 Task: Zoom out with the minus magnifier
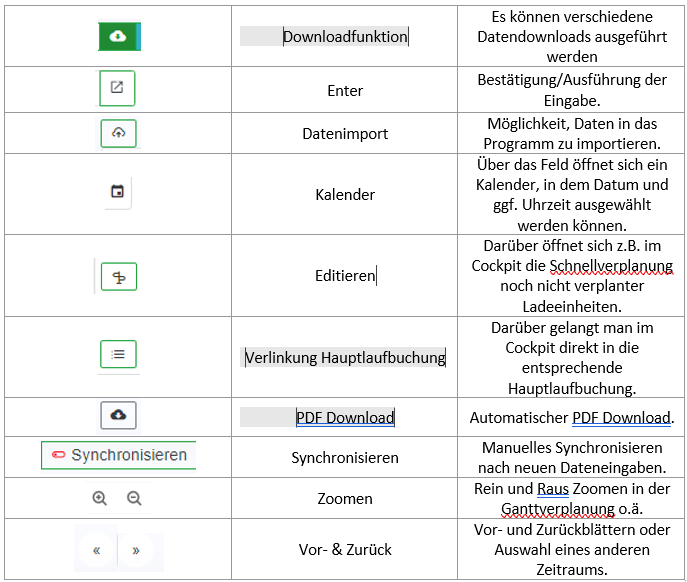pos(134,498)
